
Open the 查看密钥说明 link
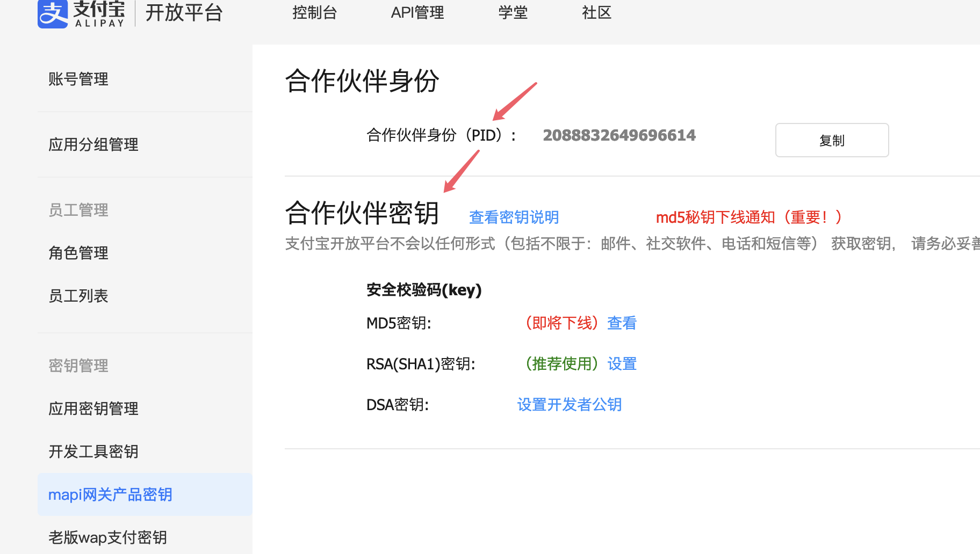(x=514, y=217)
